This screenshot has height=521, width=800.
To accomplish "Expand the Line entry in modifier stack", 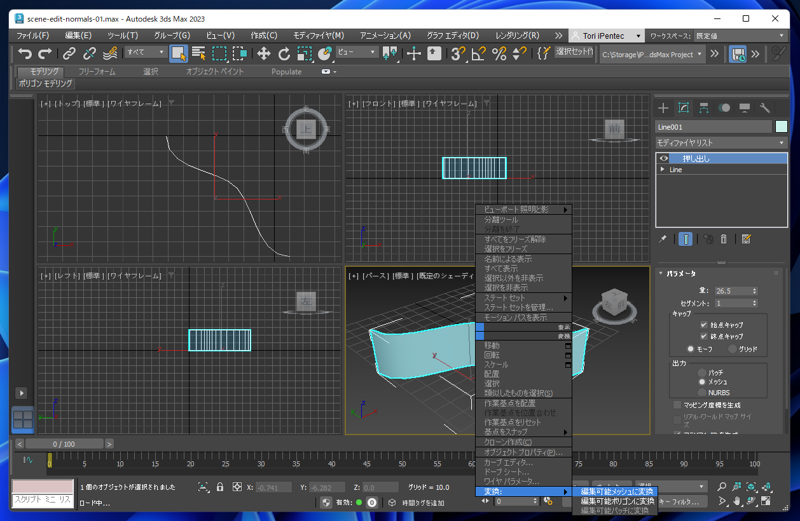I will (x=663, y=169).
